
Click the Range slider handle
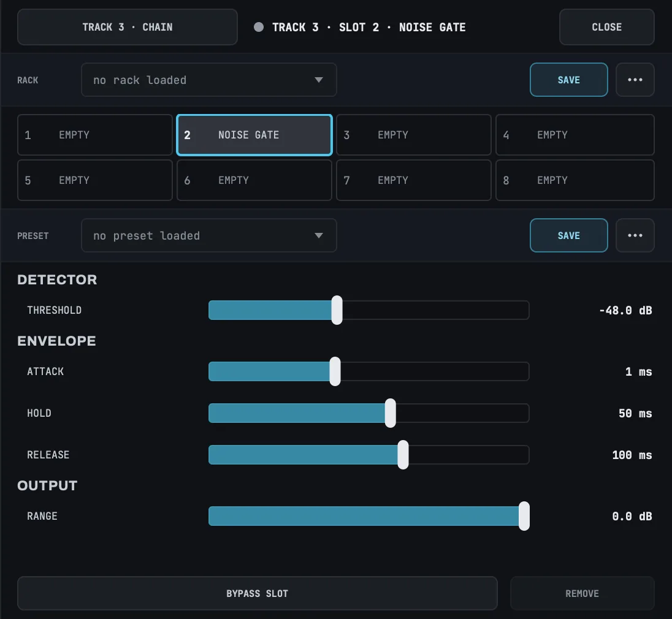click(524, 516)
